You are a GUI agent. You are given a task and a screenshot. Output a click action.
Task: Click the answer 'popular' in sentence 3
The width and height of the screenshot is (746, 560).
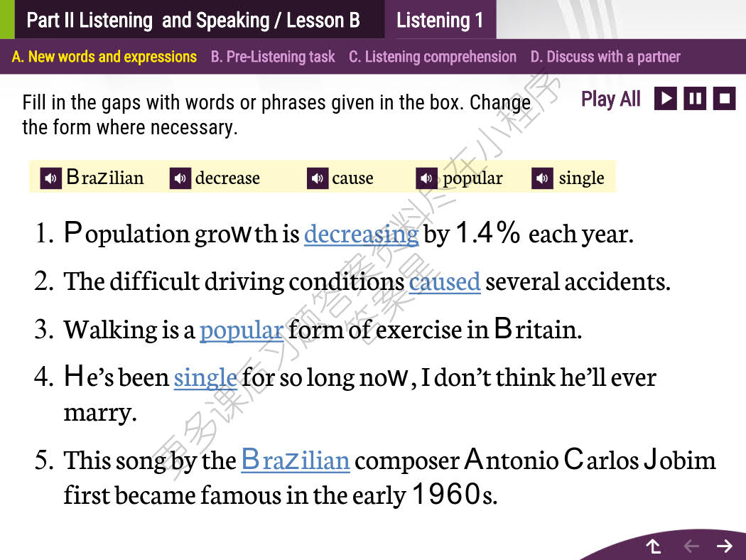pos(242,330)
